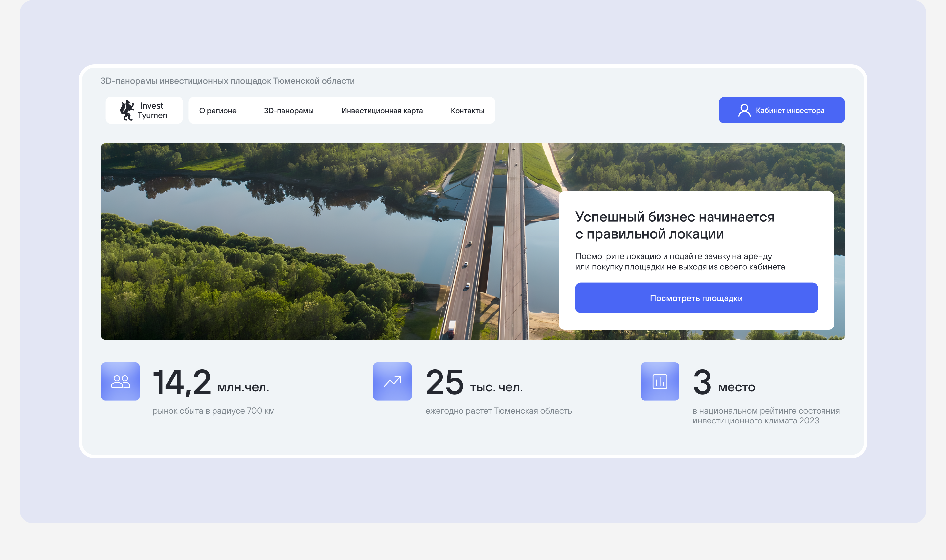Click the 14,2 млн.чел. statistic number
The image size is (946, 560).
click(182, 383)
